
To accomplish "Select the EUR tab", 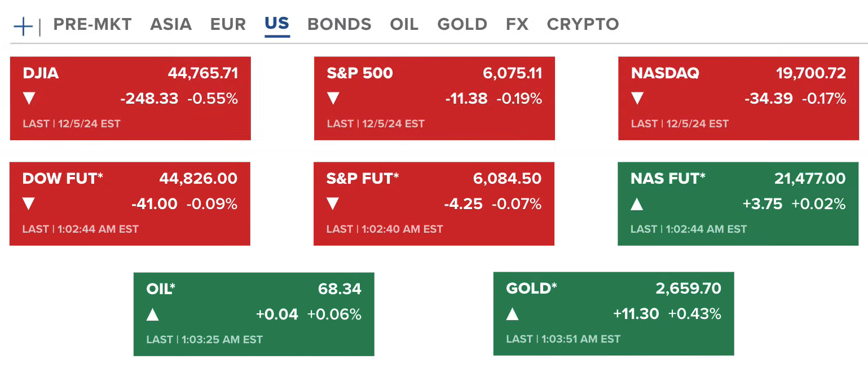I will 228,24.
